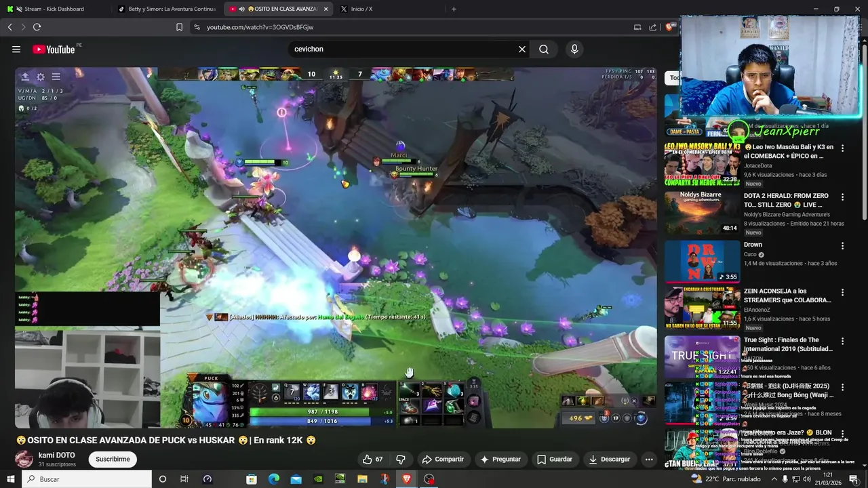This screenshot has width=868, height=488.
Task: Click the gold counter showing 496
Action: click(579, 418)
